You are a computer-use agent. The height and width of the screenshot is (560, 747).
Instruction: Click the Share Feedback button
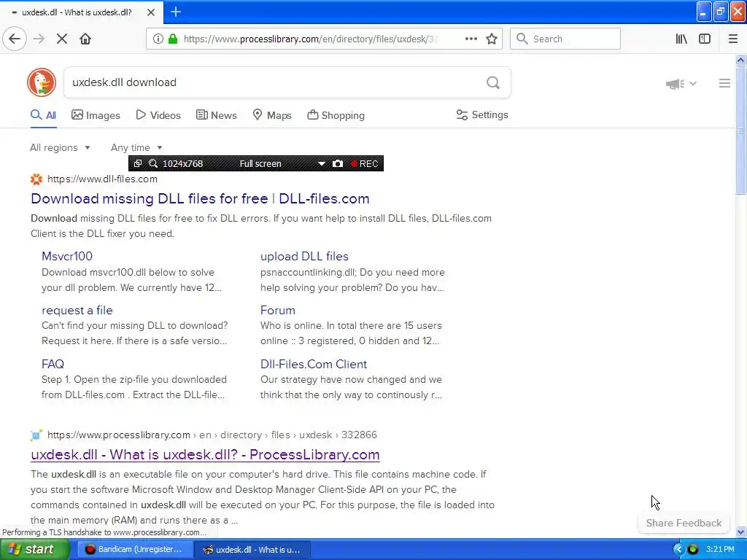[684, 523]
